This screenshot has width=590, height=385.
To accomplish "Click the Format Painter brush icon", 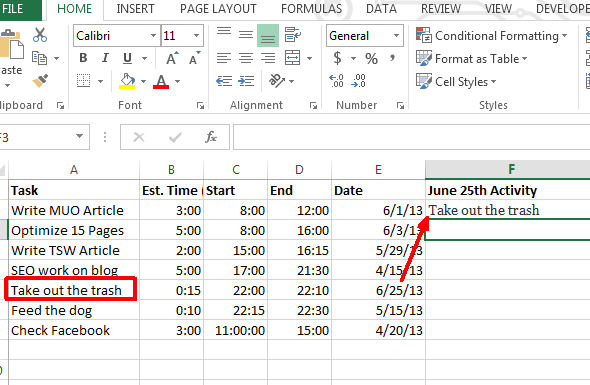I will click(40, 80).
